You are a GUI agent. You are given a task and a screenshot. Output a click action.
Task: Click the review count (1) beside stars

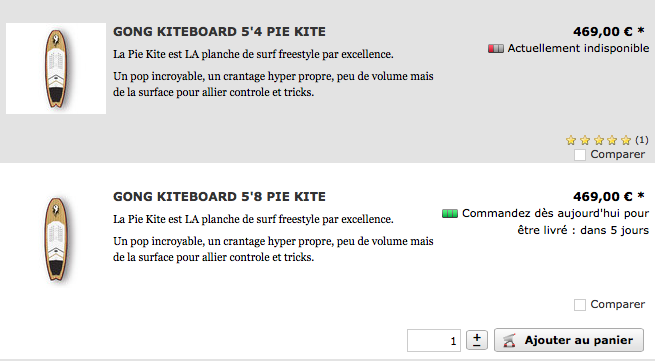[x=642, y=140]
